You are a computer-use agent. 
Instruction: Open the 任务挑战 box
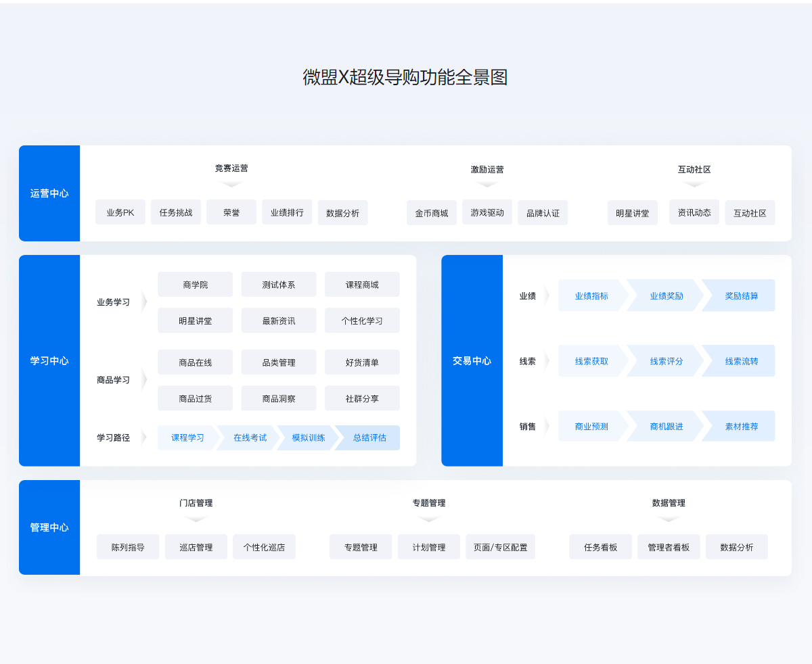coord(176,212)
